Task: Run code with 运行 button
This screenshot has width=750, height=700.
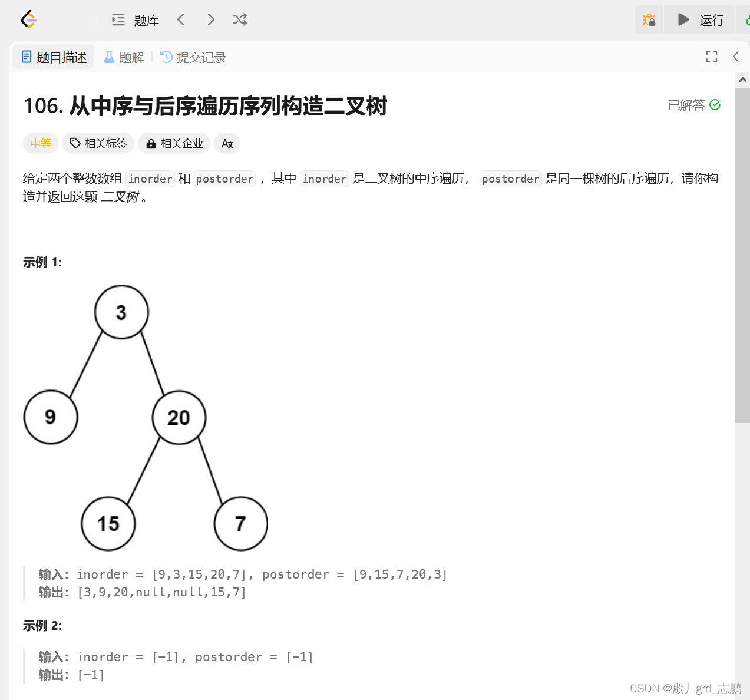Action: [701, 20]
